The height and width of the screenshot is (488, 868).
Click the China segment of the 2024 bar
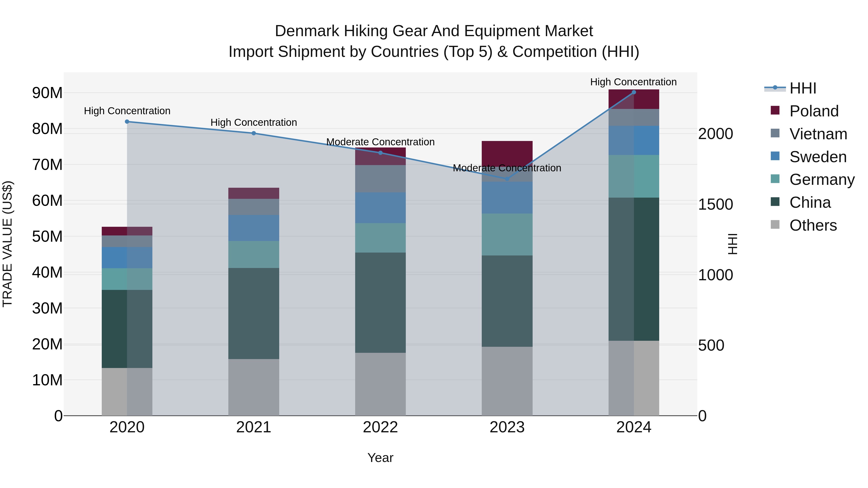coord(634,269)
